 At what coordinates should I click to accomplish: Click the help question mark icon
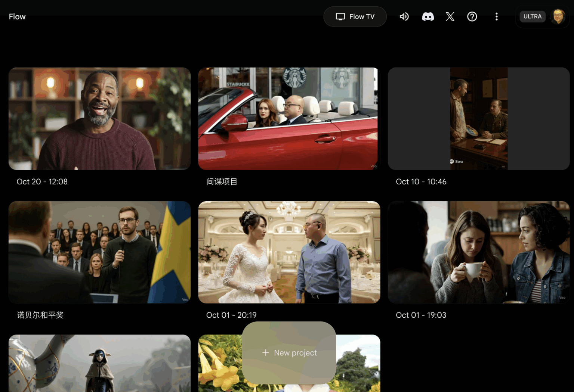point(472,16)
